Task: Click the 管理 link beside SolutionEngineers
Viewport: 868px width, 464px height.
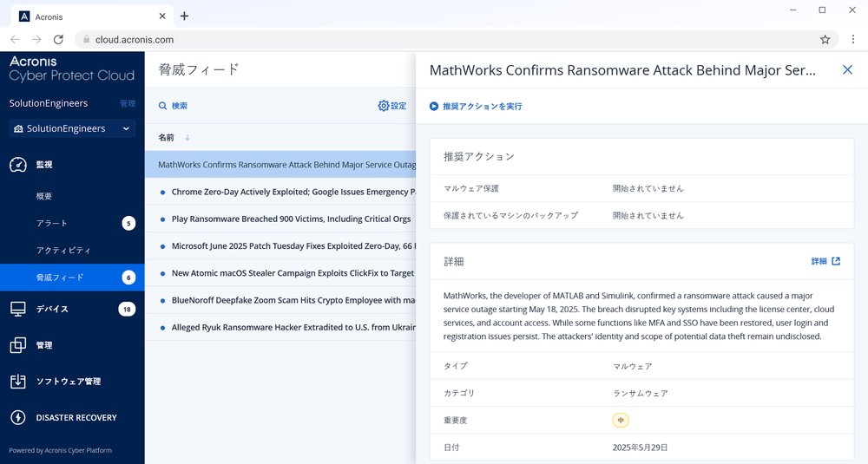Action: 128,103
